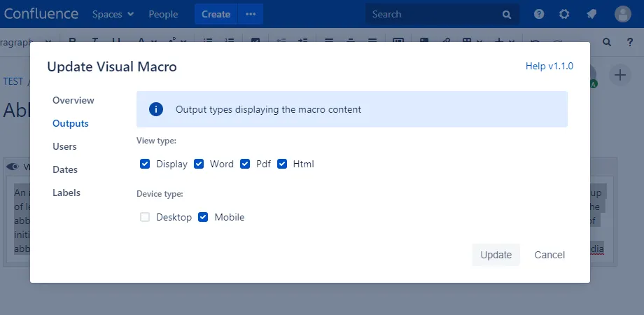This screenshot has width=644, height=315.
Task: Enable the Desktop device type checkbox
Action: click(145, 217)
